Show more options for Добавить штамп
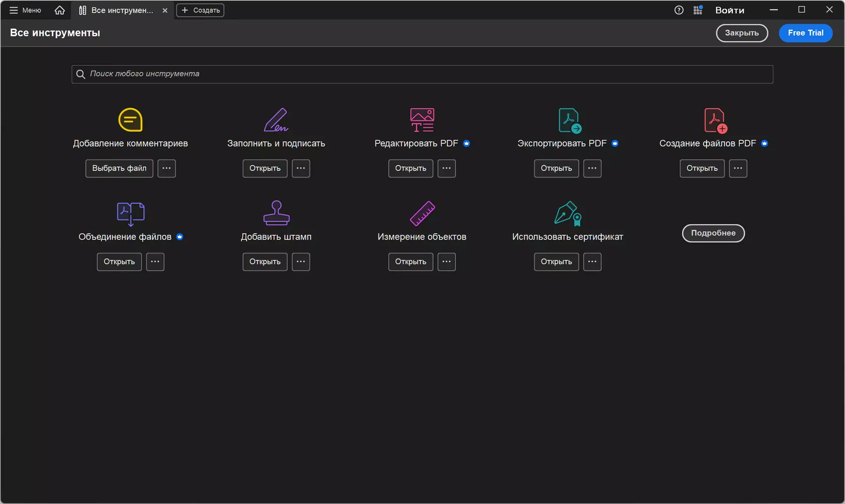The image size is (845, 504). (x=301, y=261)
